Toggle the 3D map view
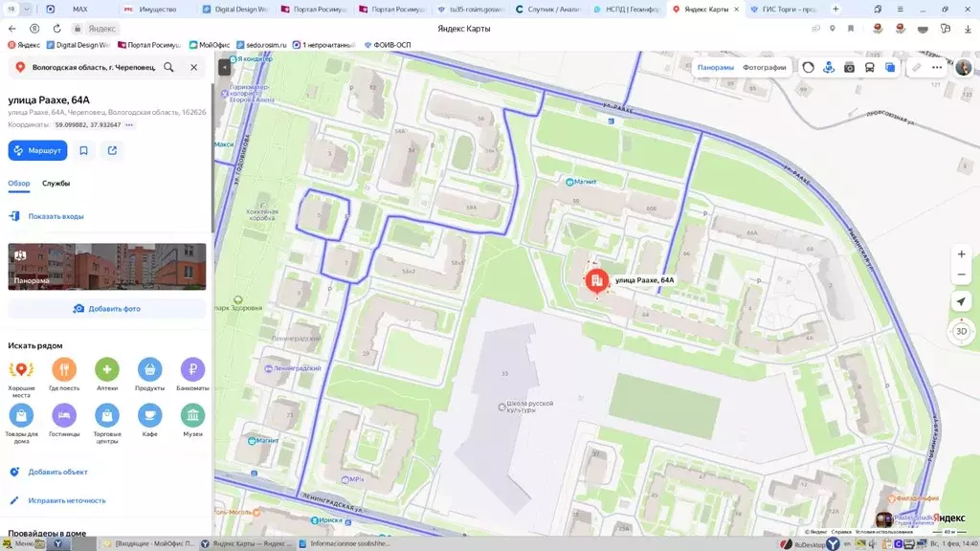 coord(961,331)
